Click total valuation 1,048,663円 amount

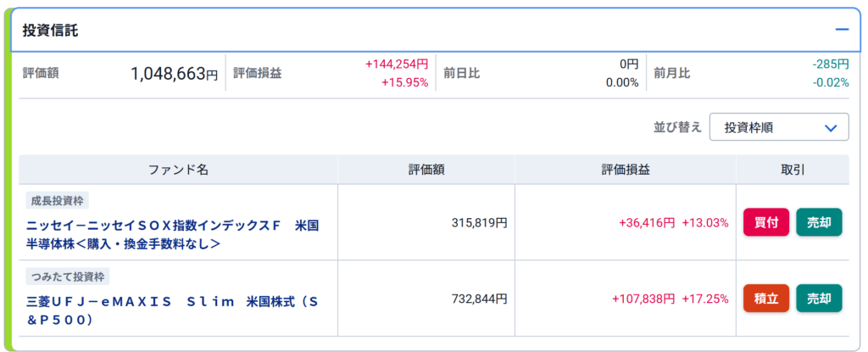(x=175, y=73)
